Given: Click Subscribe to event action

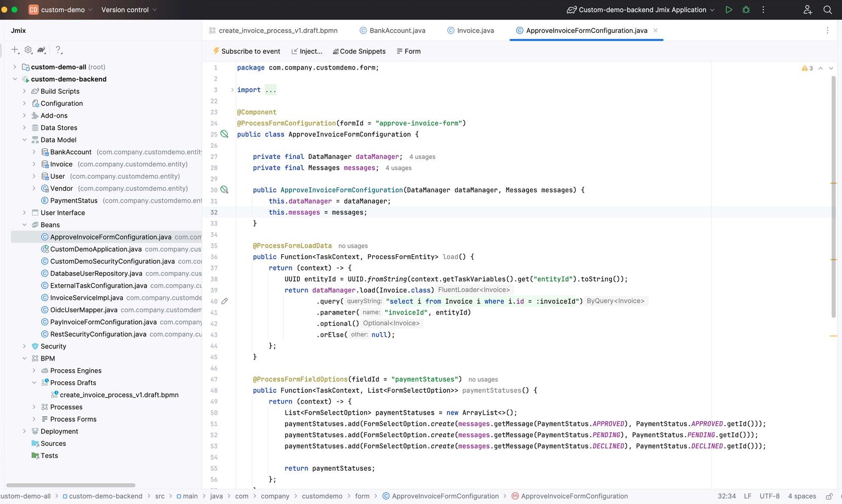Looking at the screenshot, I should tap(246, 51).
